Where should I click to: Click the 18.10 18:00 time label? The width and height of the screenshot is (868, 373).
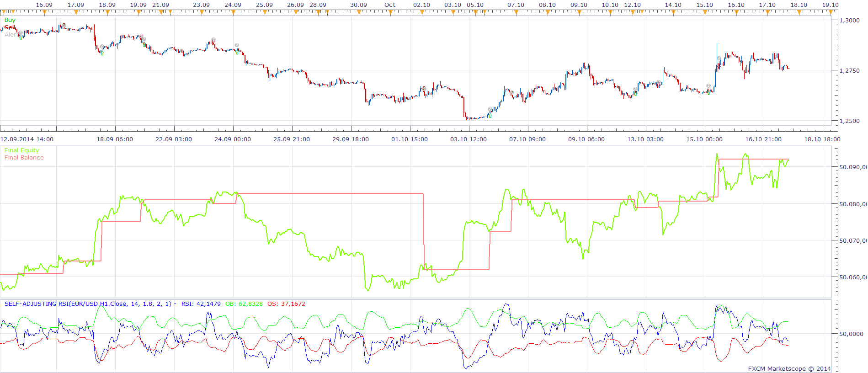pyautogui.click(x=822, y=139)
